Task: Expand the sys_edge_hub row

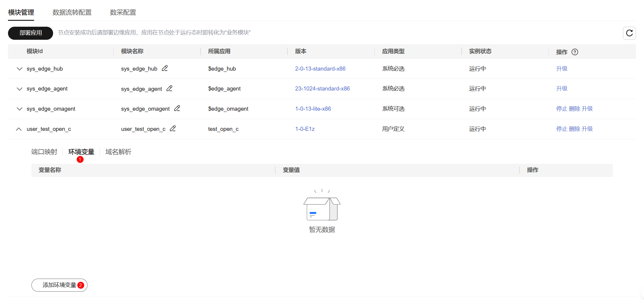Action: (x=19, y=69)
